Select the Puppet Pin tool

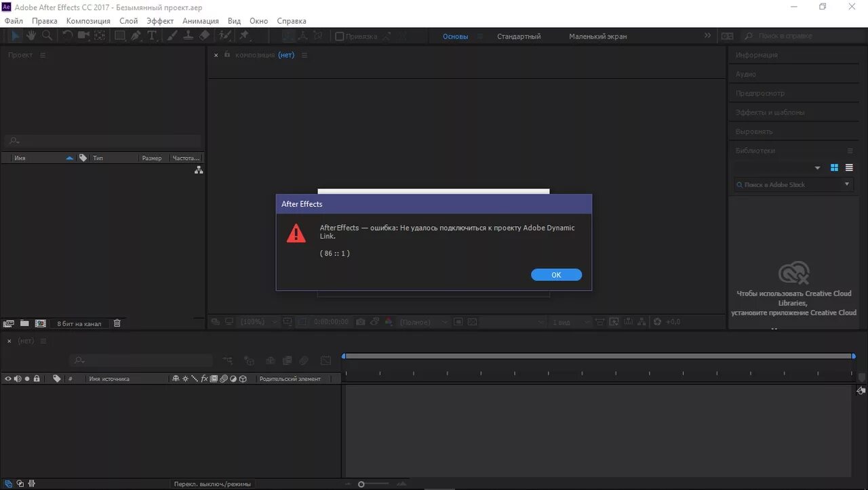pyautogui.click(x=244, y=36)
